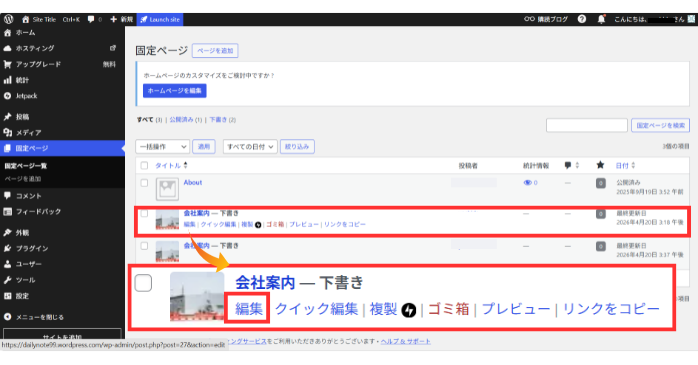Click thumbnail of 3:18 会社案内 row

tap(167, 219)
